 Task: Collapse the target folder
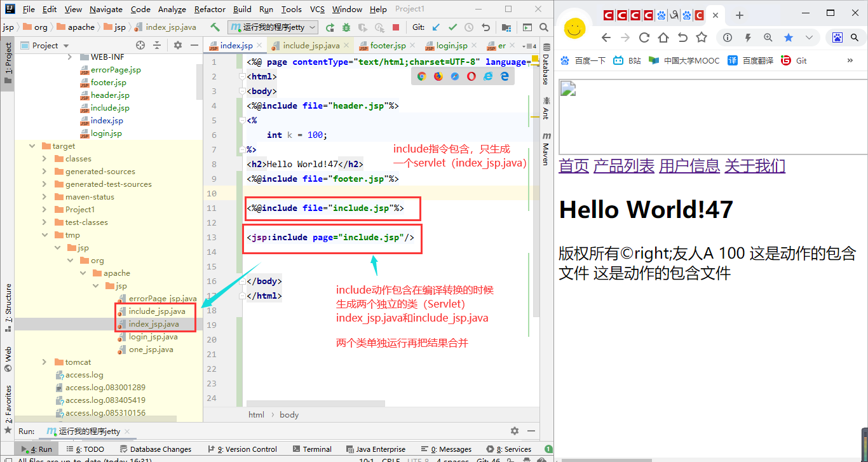tap(32, 146)
